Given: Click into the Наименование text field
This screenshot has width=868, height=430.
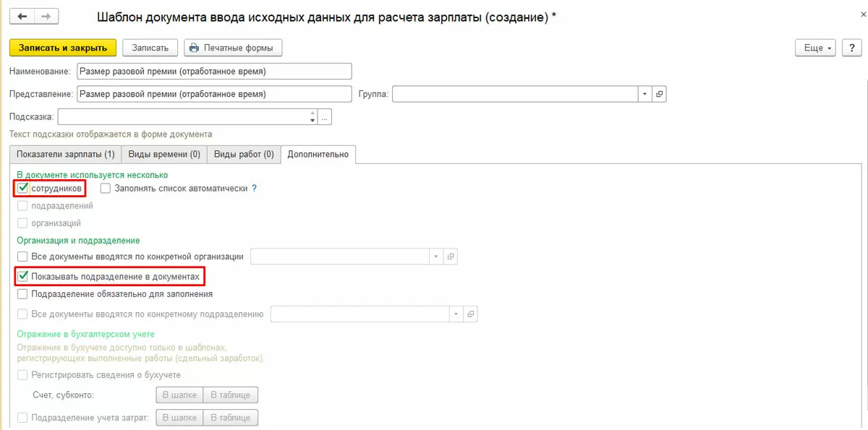Looking at the screenshot, I should coord(213,71).
